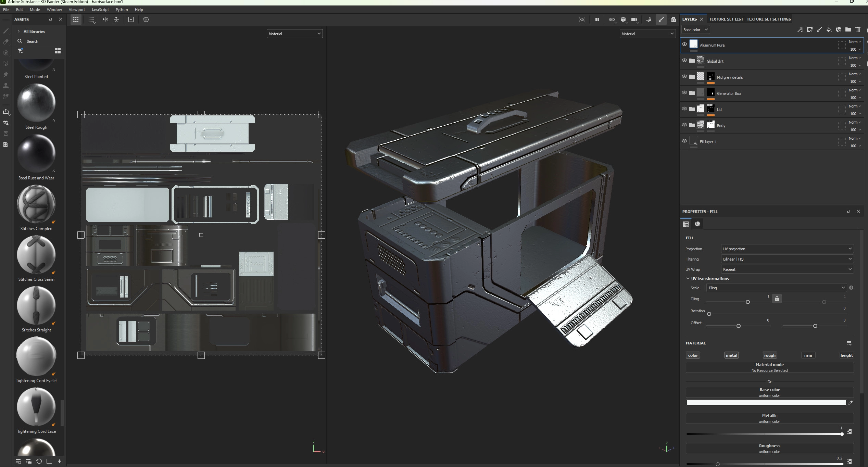The height and width of the screenshot is (467, 868).
Task: Toggle visibility of Generator Box layer
Action: click(x=684, y=93)
